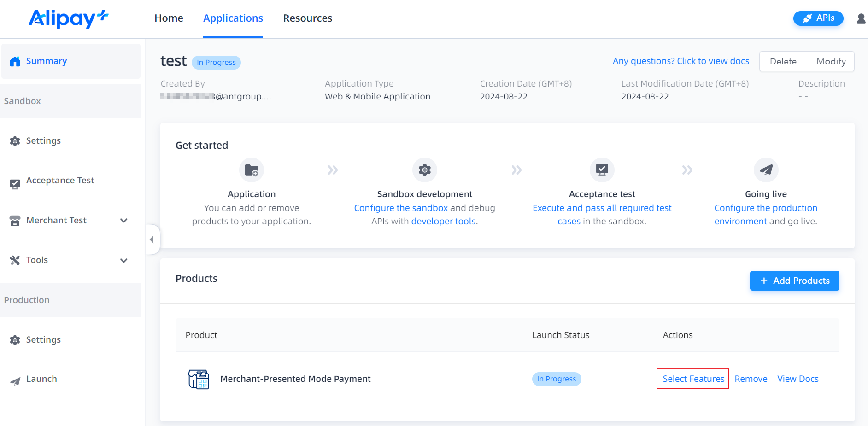Screen dimensions: 868x427
Task: Click the Select Features link
Action: pos(693,379)
